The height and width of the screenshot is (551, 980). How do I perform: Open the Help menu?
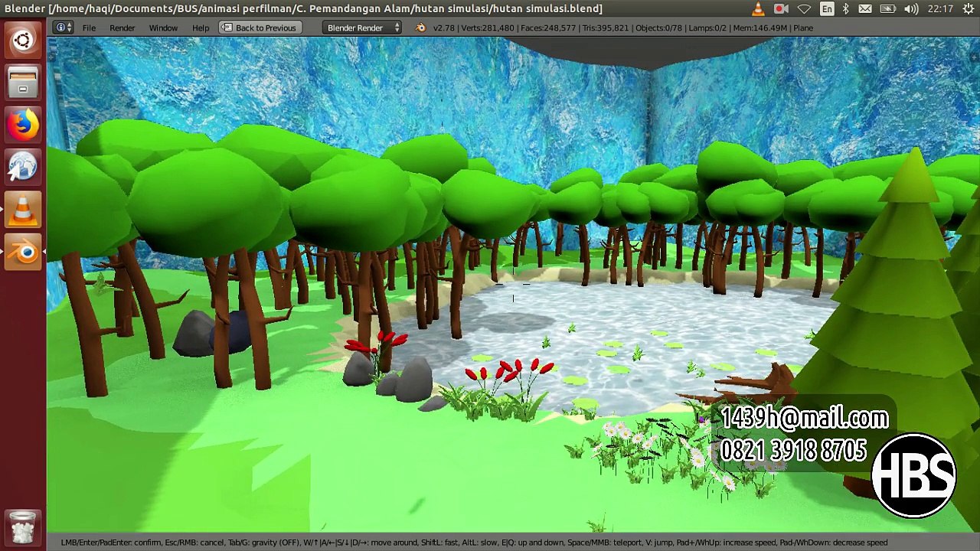[201, 28]
